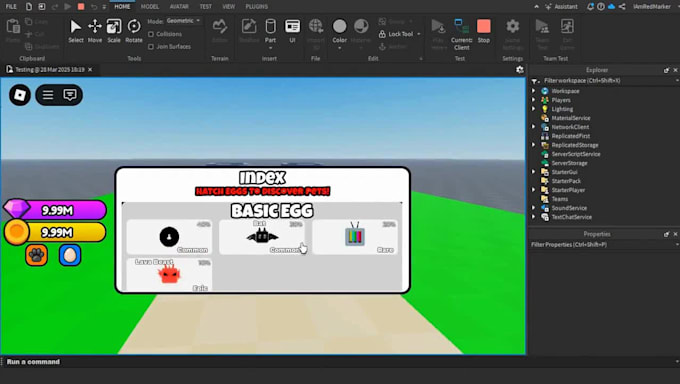Activate the Rotate tool
This screenshot has height=384, width=680.
[134, 31]
